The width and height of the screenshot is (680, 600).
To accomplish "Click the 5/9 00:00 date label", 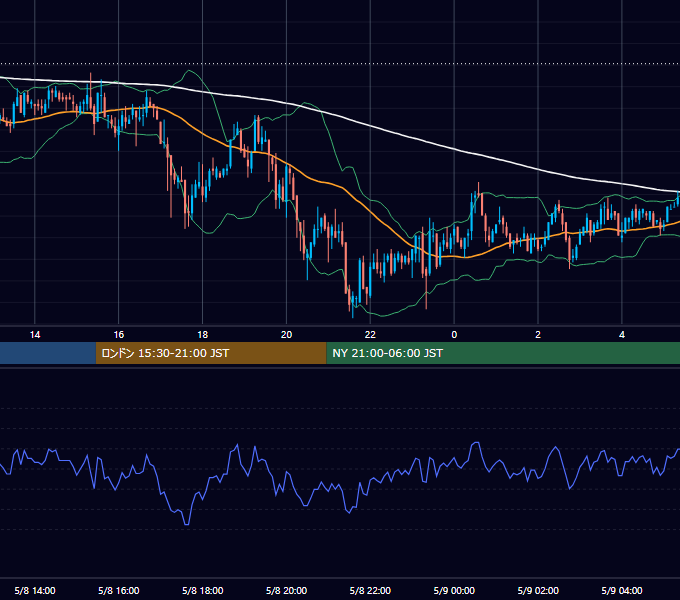I will coord(454,590).
